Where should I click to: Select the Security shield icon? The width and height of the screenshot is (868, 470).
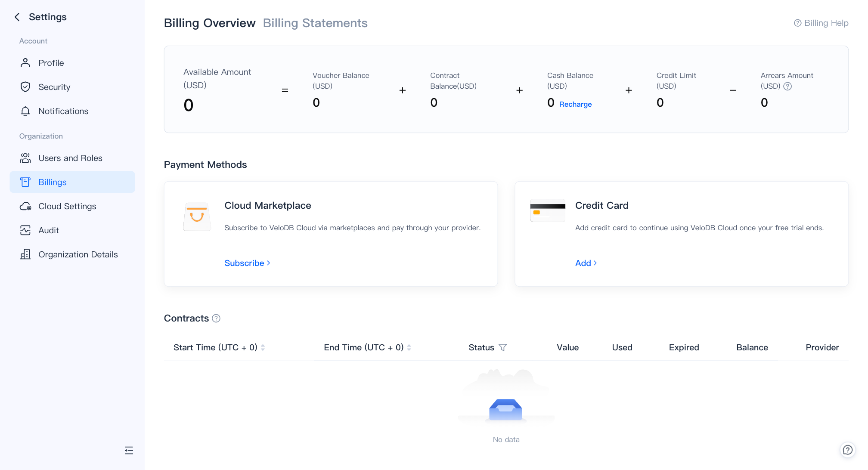tap(25, 87)
